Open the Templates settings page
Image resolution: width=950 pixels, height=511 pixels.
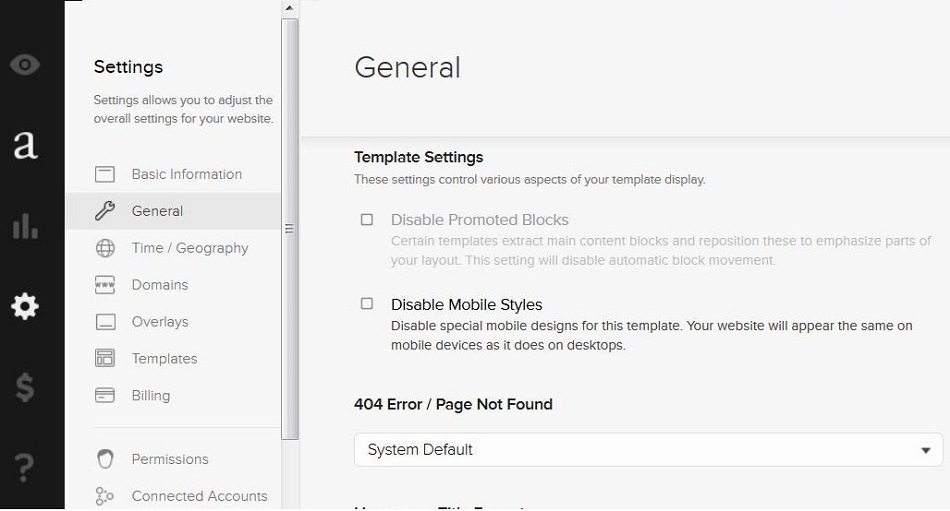(x=164, y=359)
